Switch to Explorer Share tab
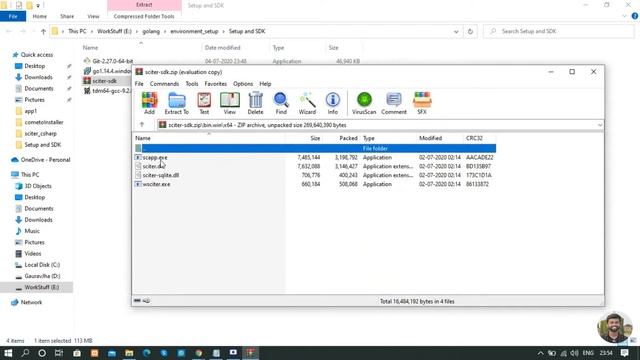This screenshot has height=360, width=640. [x=67, y=16]
